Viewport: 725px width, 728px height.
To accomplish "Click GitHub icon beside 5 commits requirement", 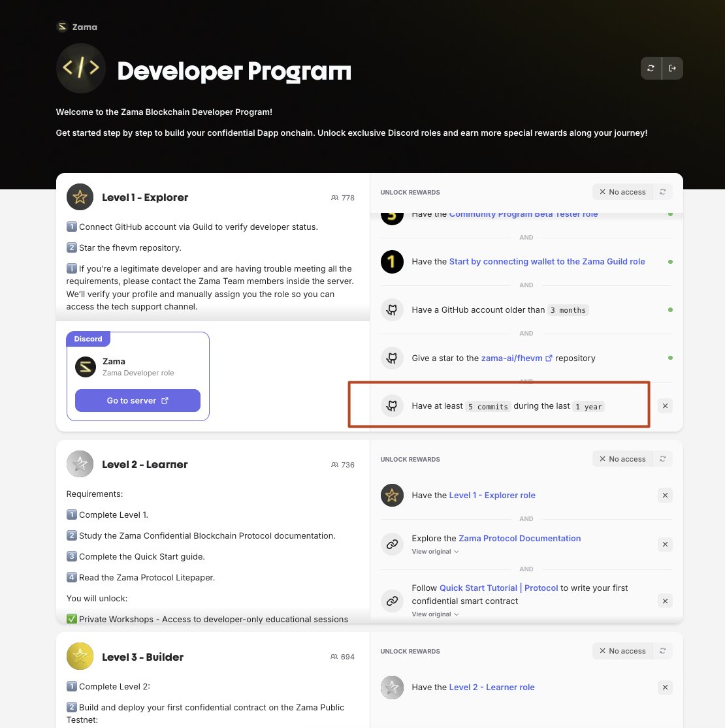I will (392, 405).
